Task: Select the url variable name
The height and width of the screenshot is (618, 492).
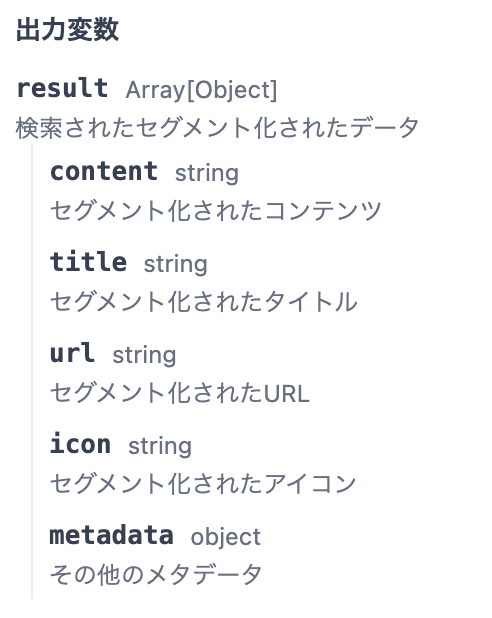Action: pyautogui.click(x=73, y=353)
